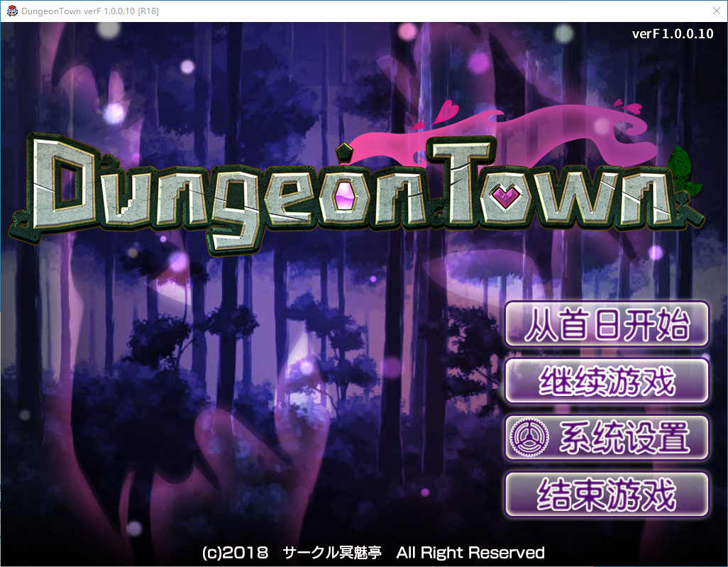This screenshot has width=728, height=567.
Task: Click the All Right Reserved text
Action: (470, 552)
